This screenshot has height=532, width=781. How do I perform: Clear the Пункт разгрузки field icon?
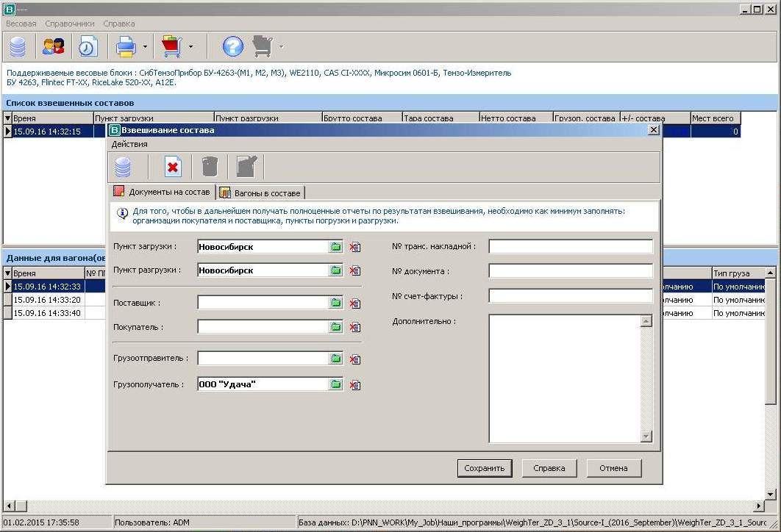[355, 270]
